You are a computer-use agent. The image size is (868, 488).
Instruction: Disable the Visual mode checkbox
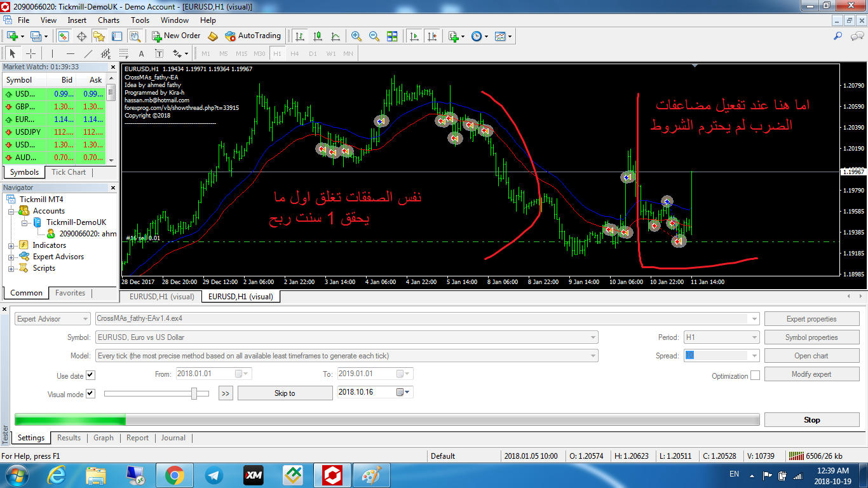click(90, 394)
